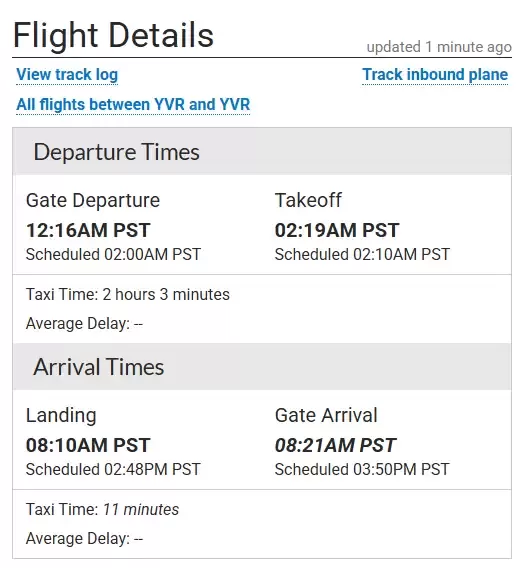Open the View track log link

tap(67, 75)
